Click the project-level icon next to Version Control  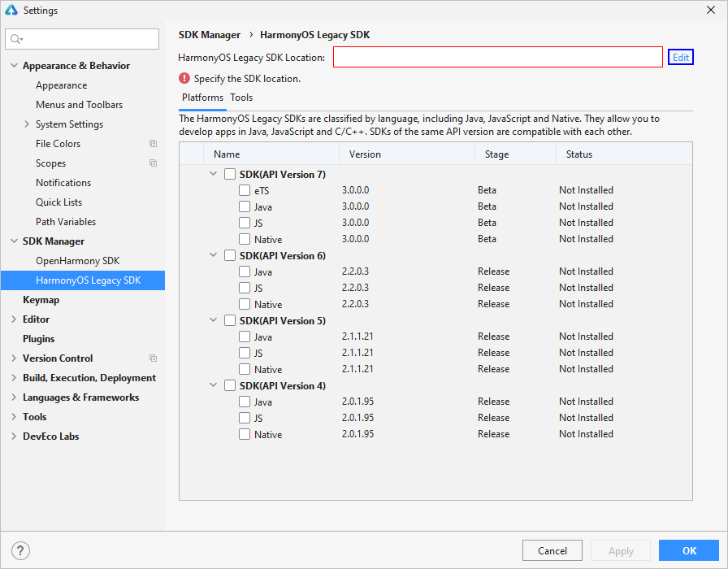point(153,358)
